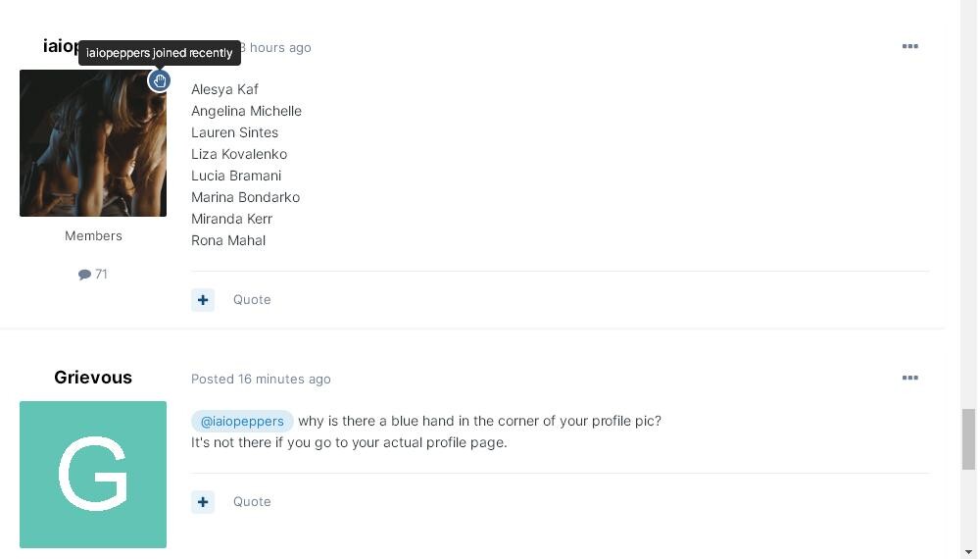Click the 'Posted 16 minutes ago' timestamp
Image resolution: width=980 pixels, height=559 pixels.
click(x=261, y=379)
